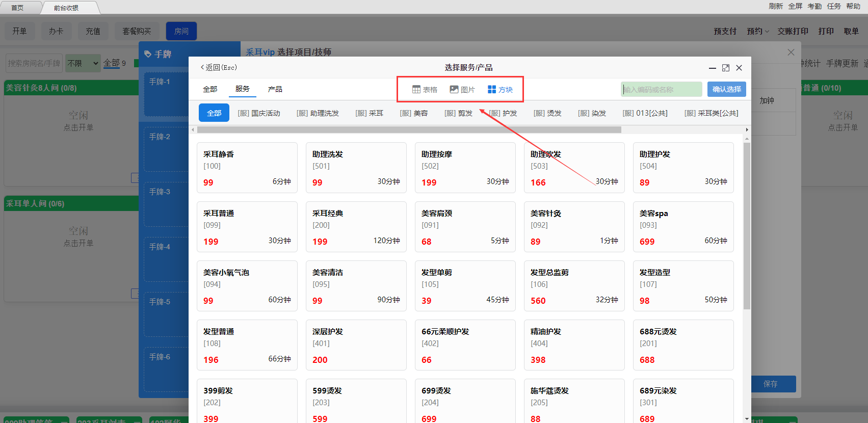Expand the 预约 dropdown menu
The height and width of the screenshot is (423, 868).
click(758, 31)
